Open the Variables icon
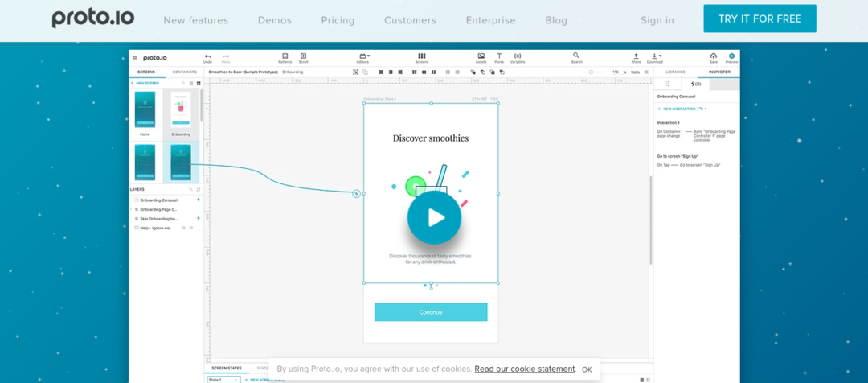Image resolution: width=868 pixels, height=383 pixels. pos(518,56)
